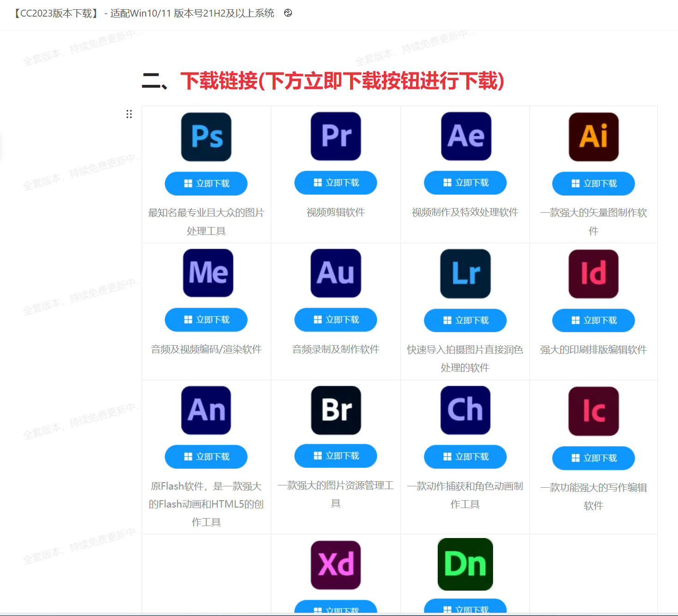Screen dimensions: 678x616
Task: Click the 一款动作捕获和角色动画制作工具 text
Action: pos(465,495)
